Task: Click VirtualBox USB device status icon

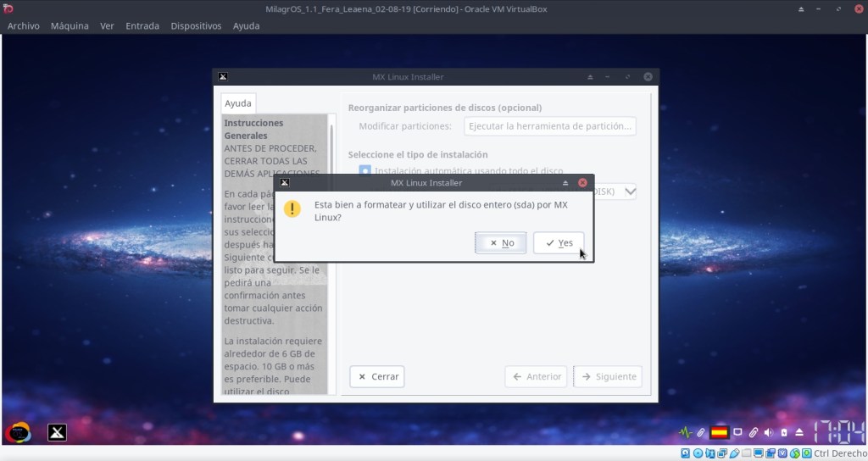Action: click(x=734, y=454)
